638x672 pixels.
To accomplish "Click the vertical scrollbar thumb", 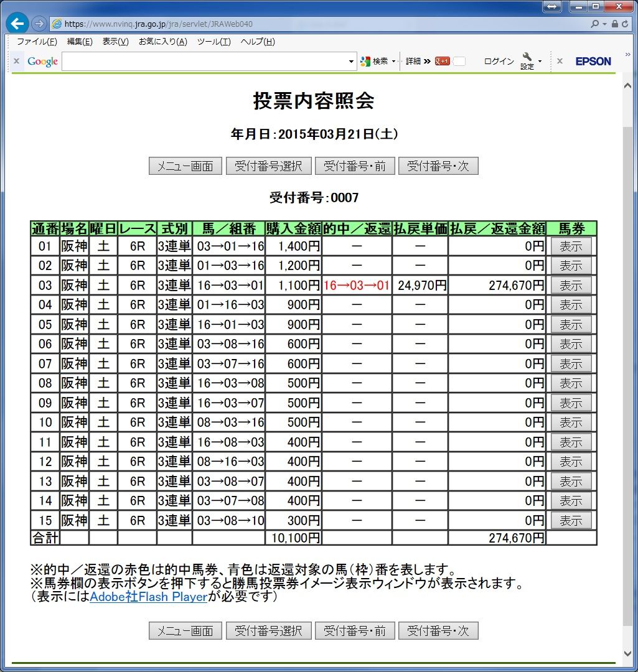I will click(x=627, y=375).
